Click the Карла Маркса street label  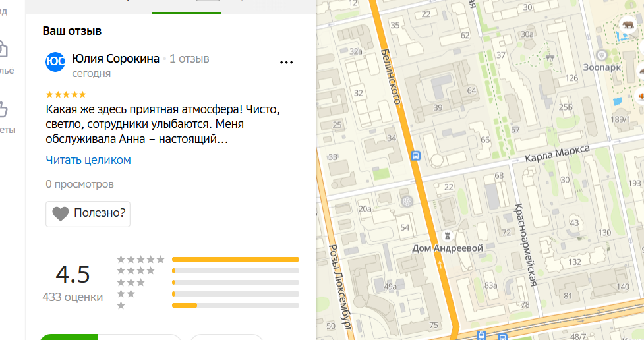[x=557, y=155]
